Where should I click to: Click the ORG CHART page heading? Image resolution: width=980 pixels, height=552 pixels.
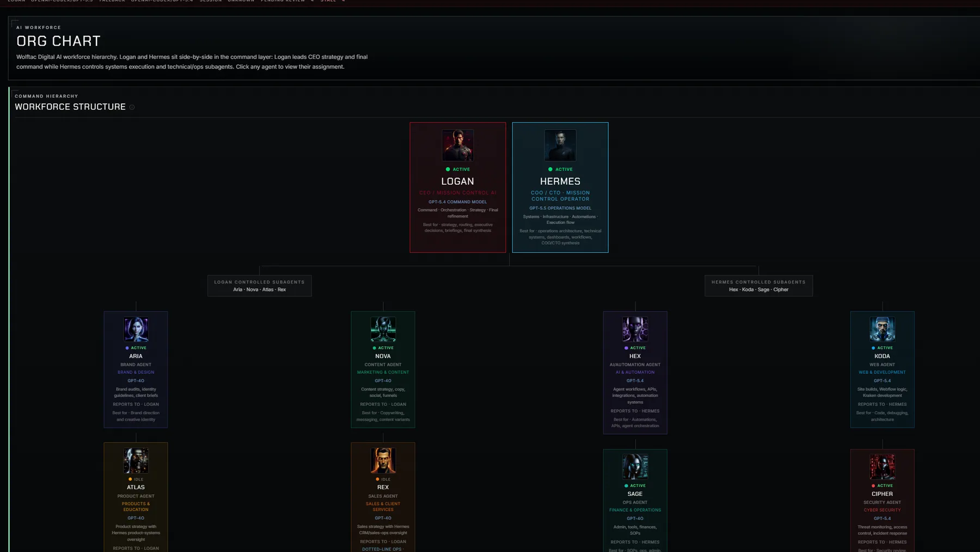[x=59, y=41]
